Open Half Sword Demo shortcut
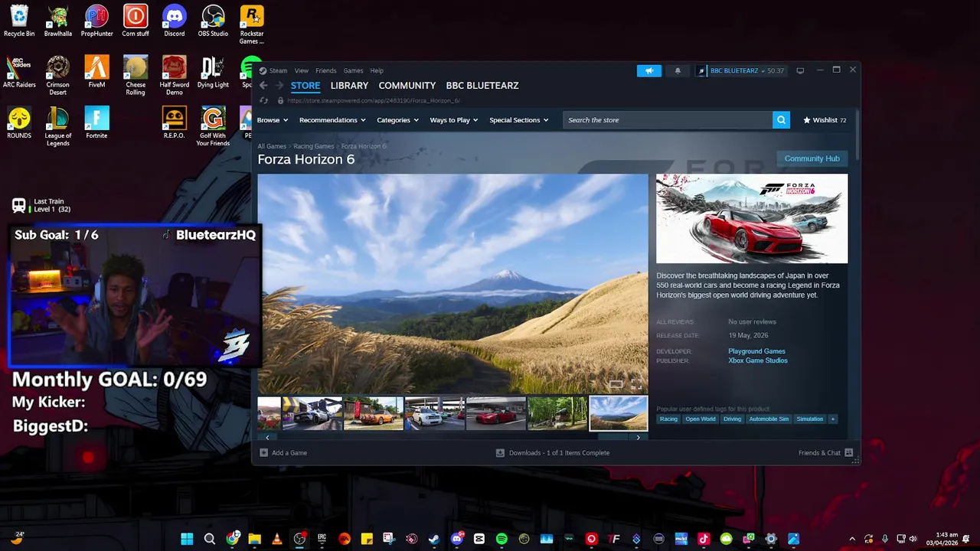Image resolution: width=980 pixels, height=551 pixels. 175,76
